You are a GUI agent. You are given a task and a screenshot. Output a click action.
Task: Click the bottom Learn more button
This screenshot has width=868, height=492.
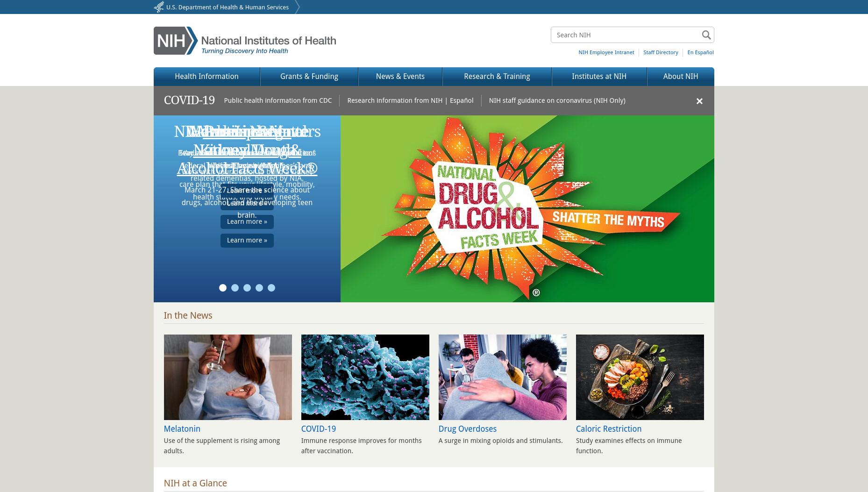[247, 241]
